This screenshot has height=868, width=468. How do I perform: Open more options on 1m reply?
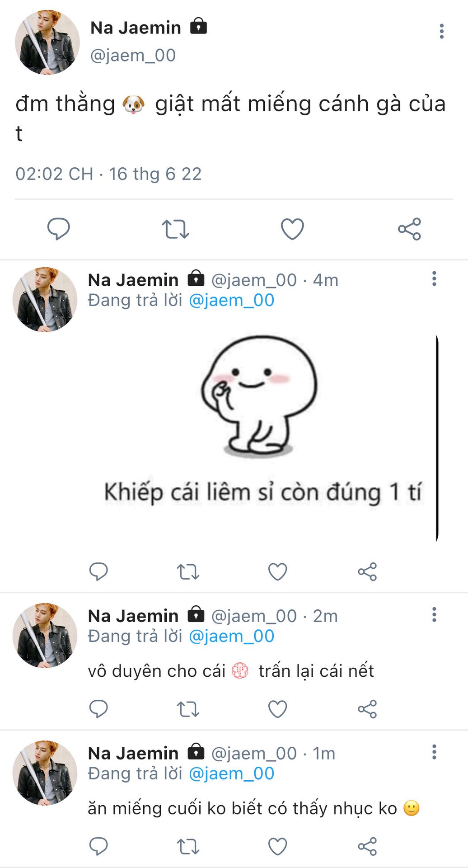coord(434,752)
